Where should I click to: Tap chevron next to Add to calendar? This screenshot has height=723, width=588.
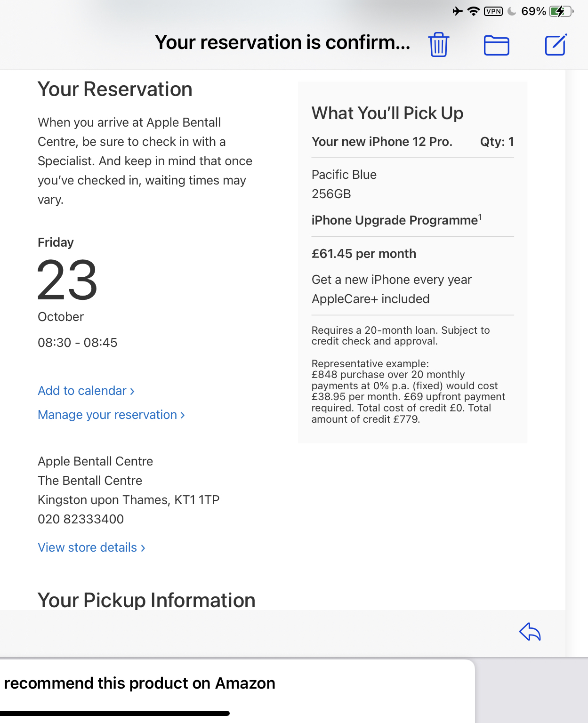[132, 391]
